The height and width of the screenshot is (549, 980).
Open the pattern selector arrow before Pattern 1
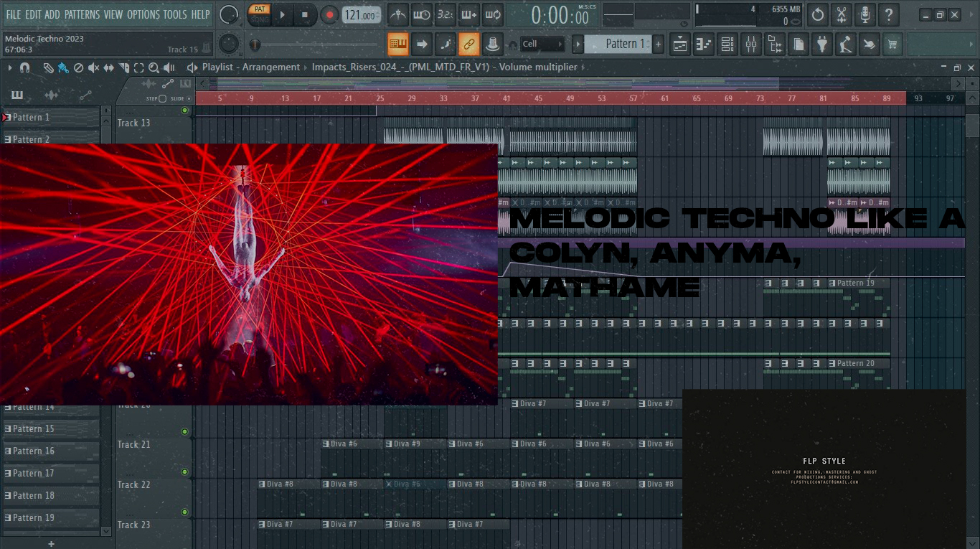[578, 44]
